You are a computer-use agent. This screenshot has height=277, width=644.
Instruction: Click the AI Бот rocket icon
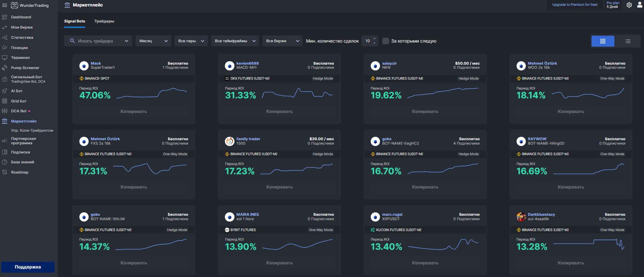[x=4, y=91]
